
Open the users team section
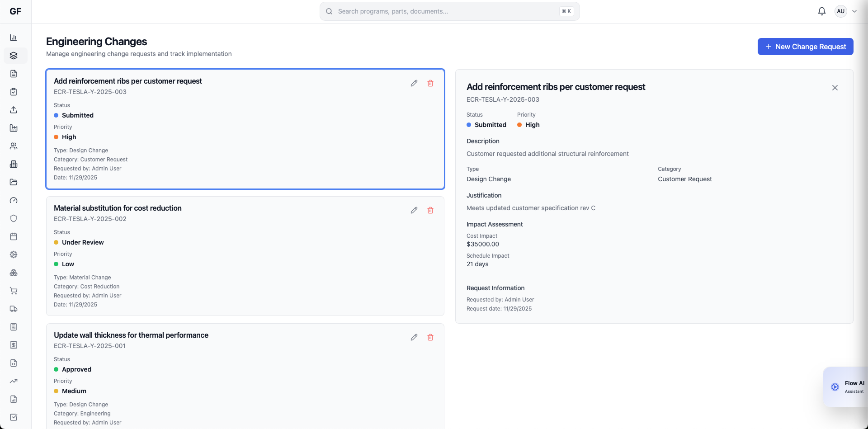(x=14, y=146)
